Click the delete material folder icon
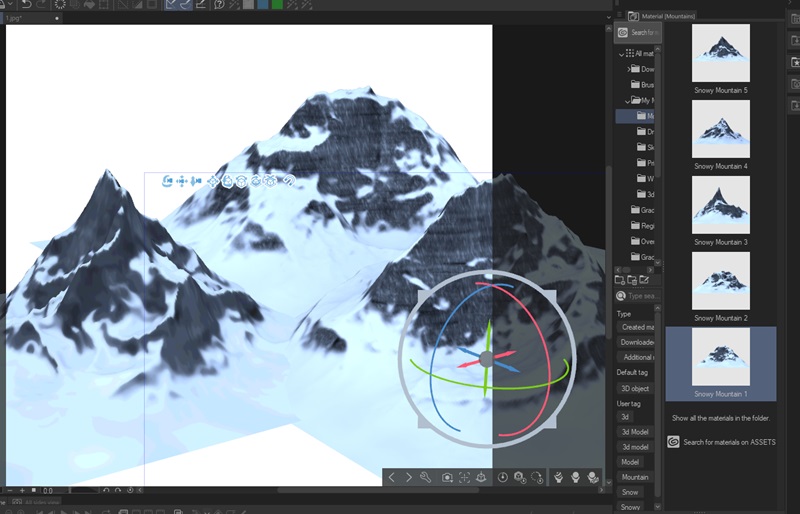The height and width of the screenshot is (514, 800). (x=632, y=280)
